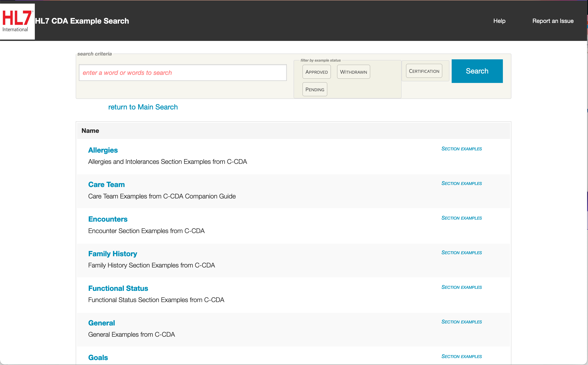Open the General section link
This screenshot has width=588, height=365.
tap(102, 323)
